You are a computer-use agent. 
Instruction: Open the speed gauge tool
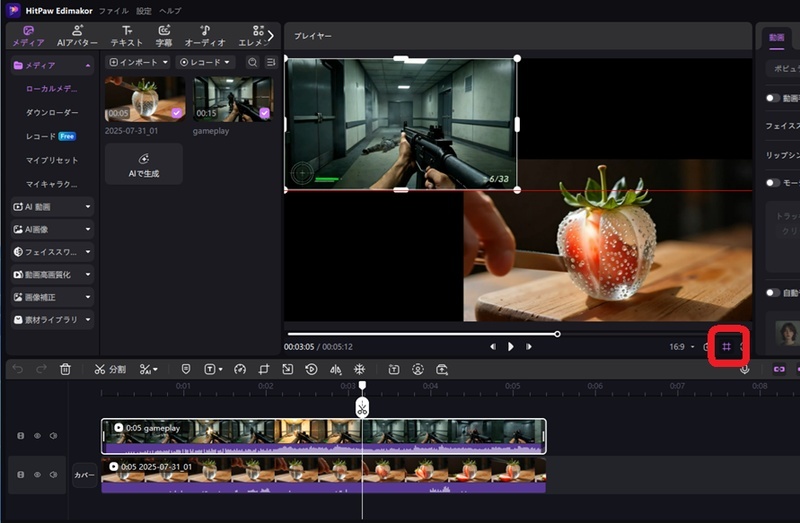pyautogui.click(x=240, y=369)
